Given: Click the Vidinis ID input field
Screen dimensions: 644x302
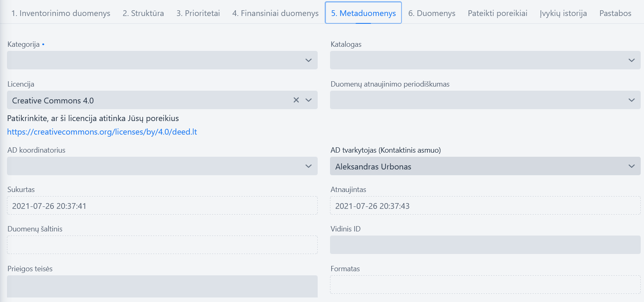Looking at the screenshot, I should pos(485,245).
